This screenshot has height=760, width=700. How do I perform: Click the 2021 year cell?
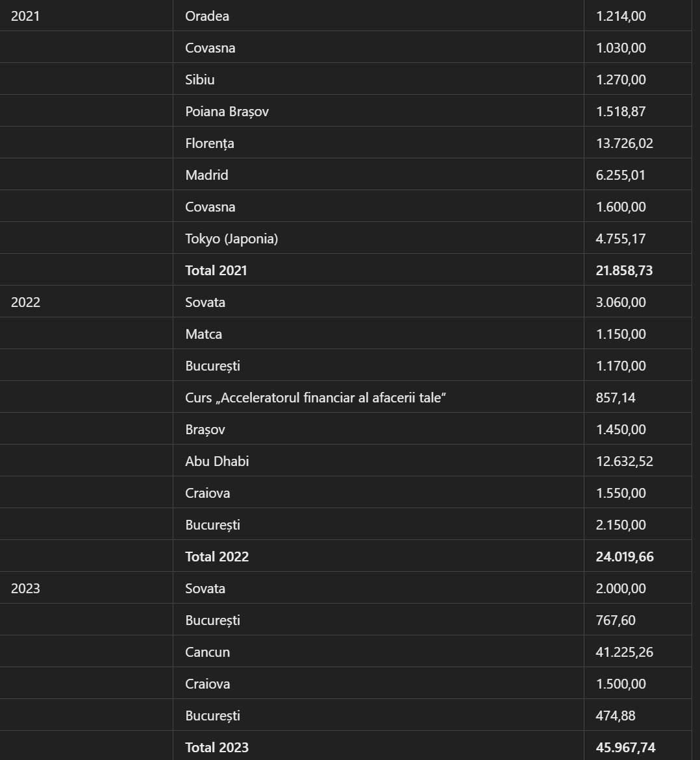point(25,16)
